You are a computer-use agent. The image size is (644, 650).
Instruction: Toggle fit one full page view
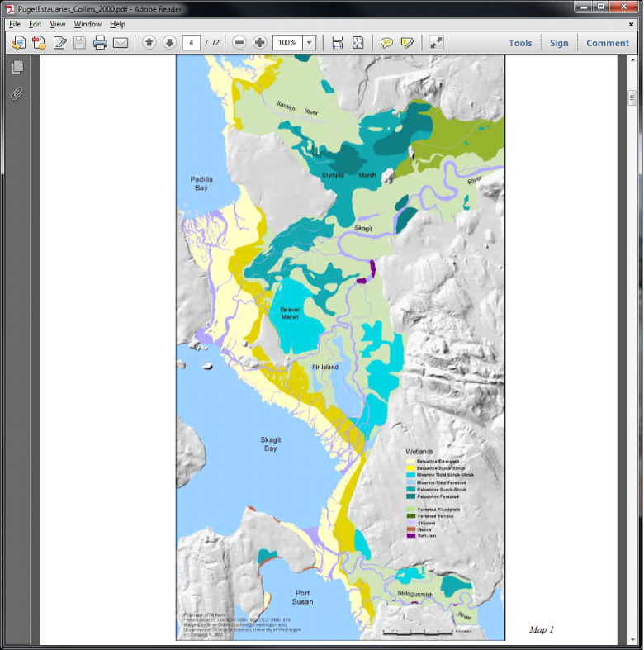(358, 43)
